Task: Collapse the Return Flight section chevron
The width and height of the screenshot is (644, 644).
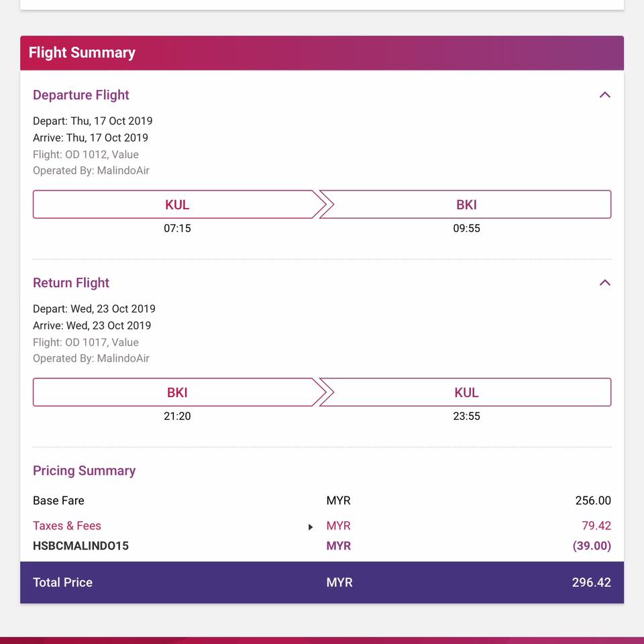Action: 604,282
